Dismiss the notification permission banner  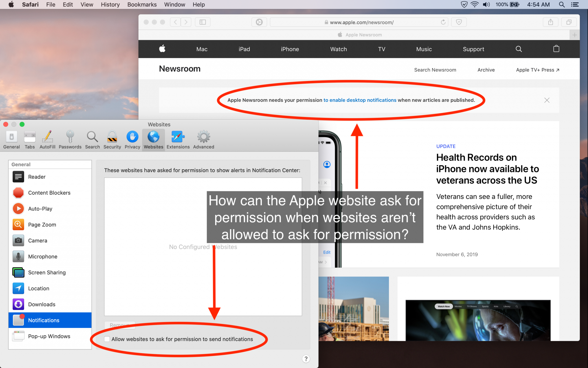(547, 100)
